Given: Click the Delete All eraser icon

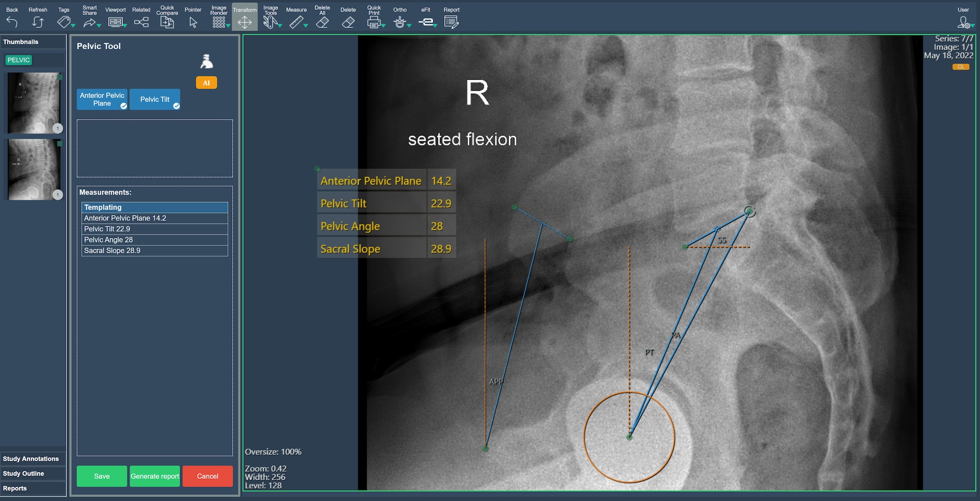Looking at the screenshot, I should coord(322,22).
